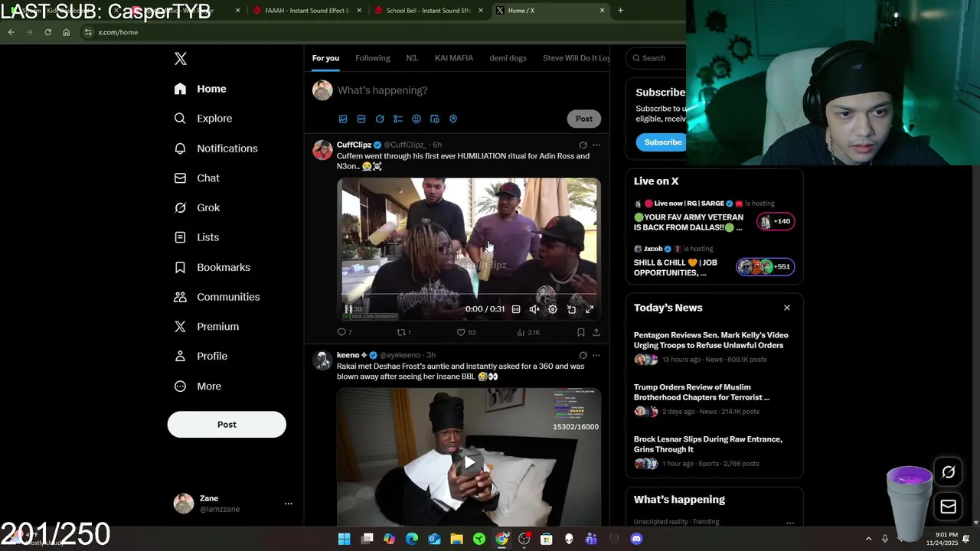Open Notifications in the sidebar

coord(216,148)
